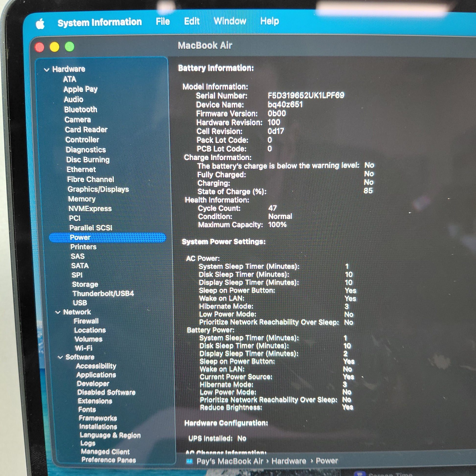This screenshot has width=476, height=476.
Task: Select Thunderbolt/USB4 in the sidebar
Action: (x=103, y=294)
